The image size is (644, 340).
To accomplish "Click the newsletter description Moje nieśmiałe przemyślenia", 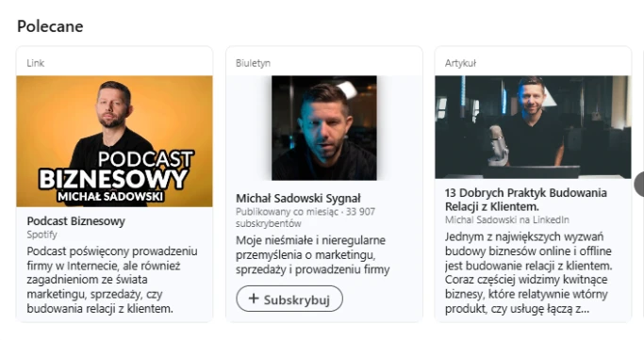I will [x=312, y=254].
